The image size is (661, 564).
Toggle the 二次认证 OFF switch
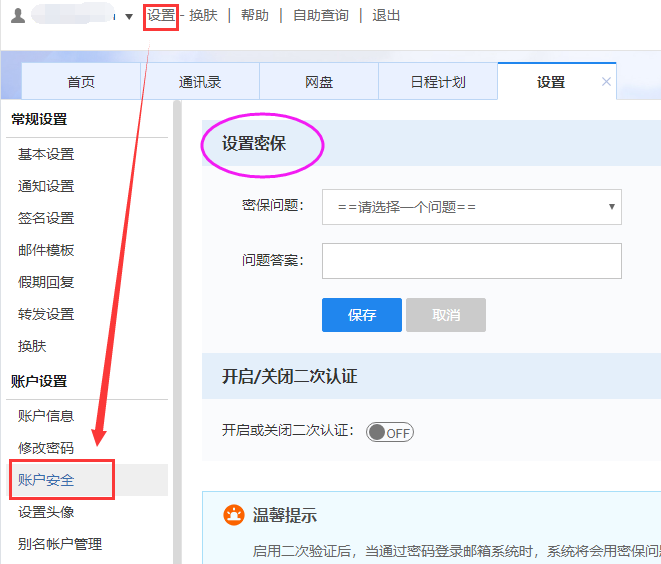click(x=389, y=432)
